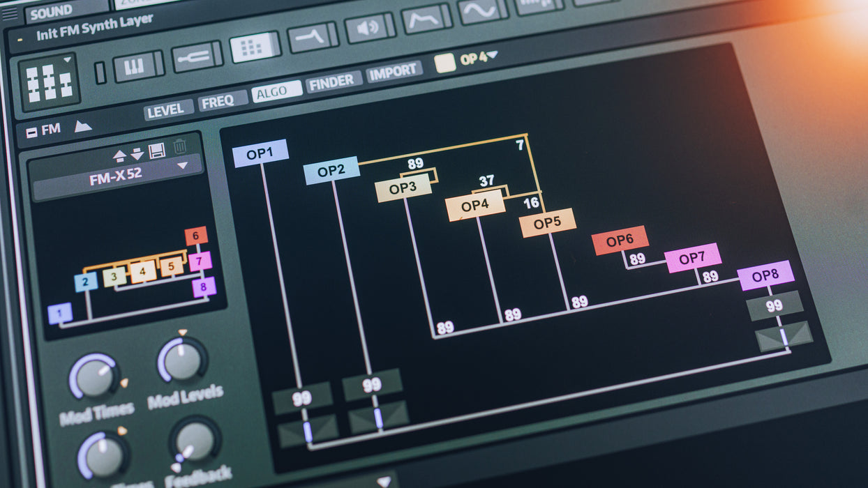The width and height of the screenshot is (868, 488).
Task: Click the sine wave LFO icon
Action: [x=480, y=10]
